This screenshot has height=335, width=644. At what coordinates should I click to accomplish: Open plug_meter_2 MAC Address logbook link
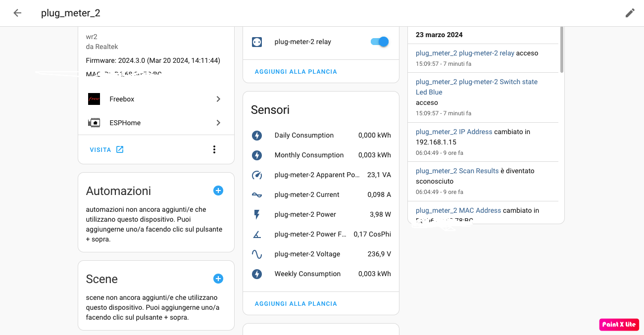pyautogui.click(x=458, y=210)
